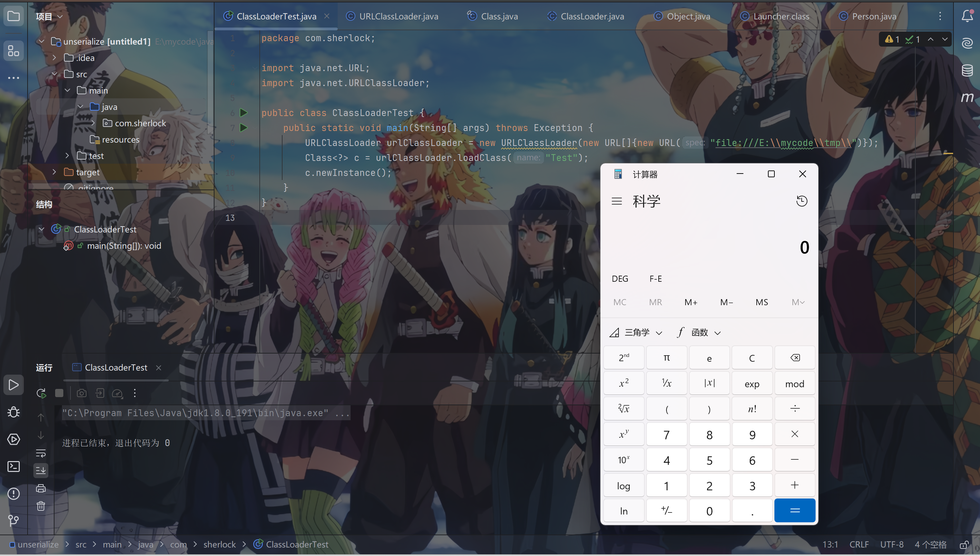980x556 pixels.
Task: Click calculator clear C button
Action: coord(752,358)
